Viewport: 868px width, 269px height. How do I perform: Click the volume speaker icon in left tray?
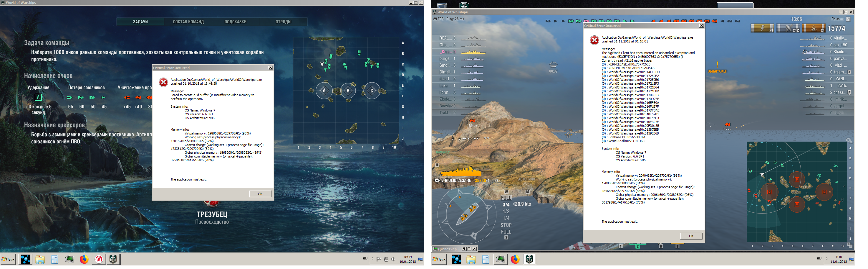[393, 259]
